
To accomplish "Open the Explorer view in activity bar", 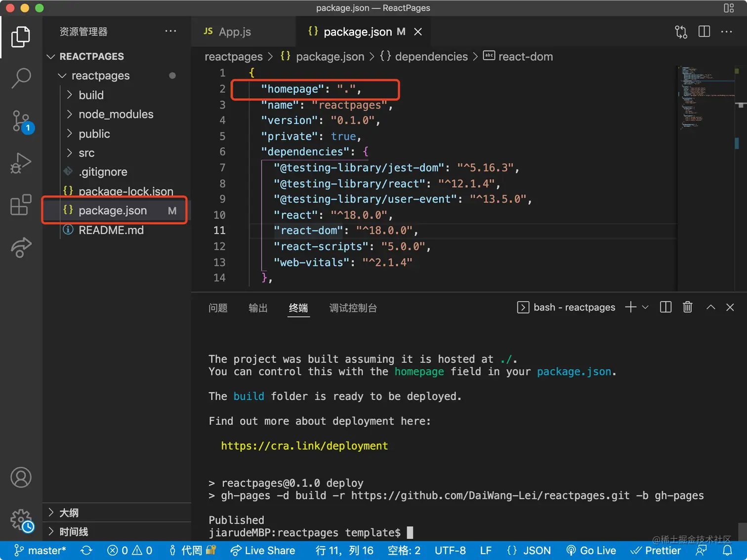I will (x=21, y=37).
